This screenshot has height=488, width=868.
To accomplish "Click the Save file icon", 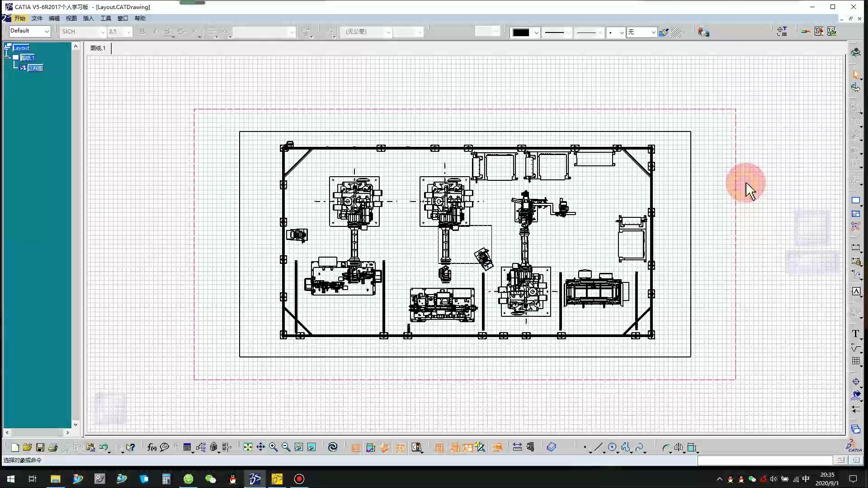I will 40,447.
